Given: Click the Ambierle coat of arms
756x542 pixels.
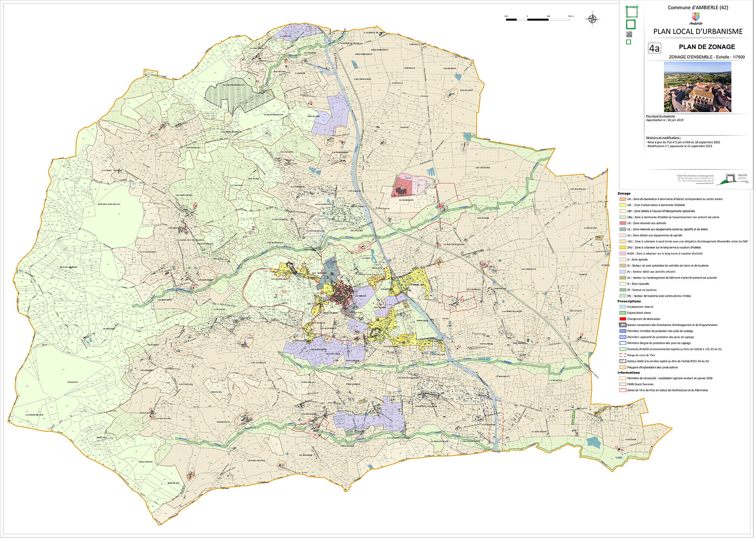Looking at the screenshot, I should coord(696,17).
